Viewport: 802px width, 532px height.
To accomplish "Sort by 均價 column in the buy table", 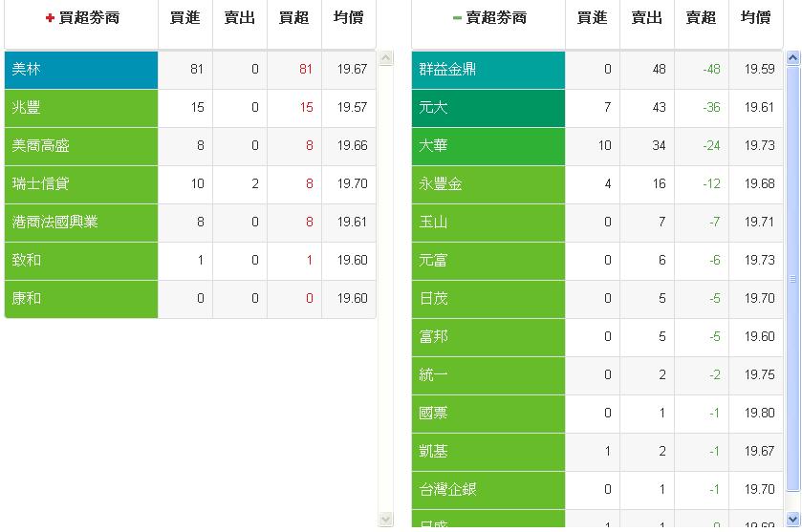I will [x=349, y=18].
